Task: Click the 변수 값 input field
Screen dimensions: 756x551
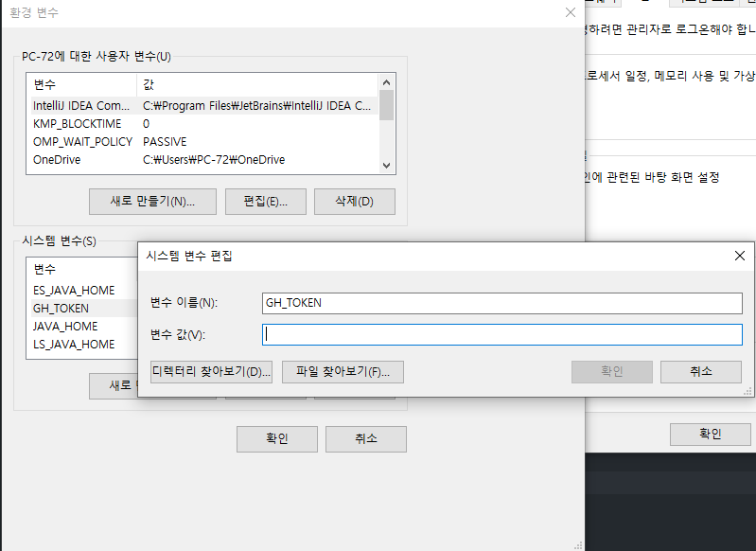Action: (x=502, y=334)
